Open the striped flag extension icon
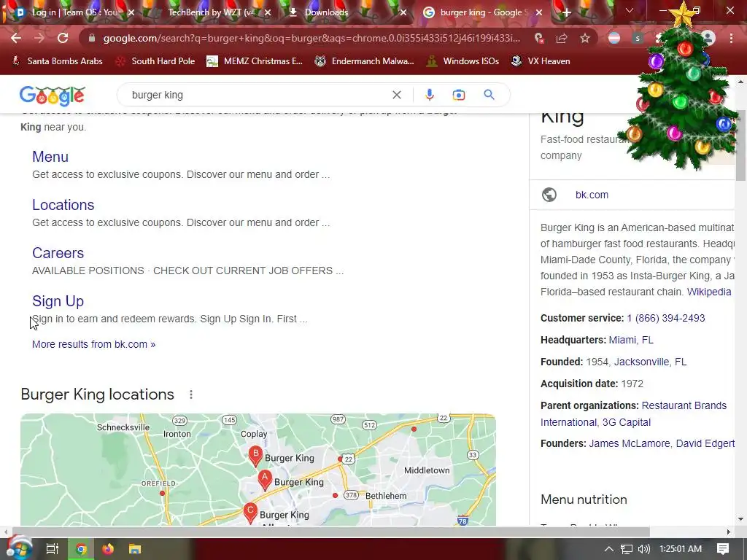 point(614,38)
